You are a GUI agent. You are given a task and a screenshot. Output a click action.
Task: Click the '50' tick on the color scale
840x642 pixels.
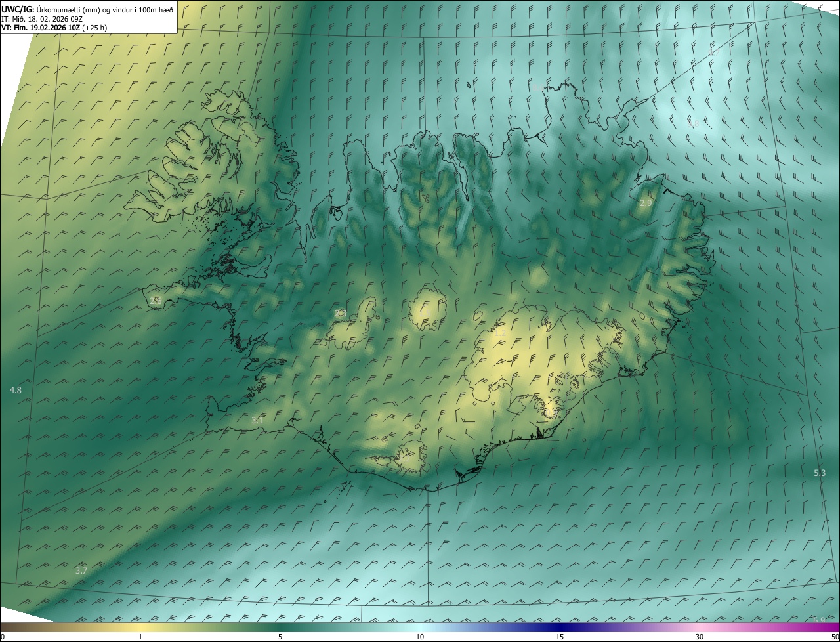pyautogui.click(x=835, y=637)
